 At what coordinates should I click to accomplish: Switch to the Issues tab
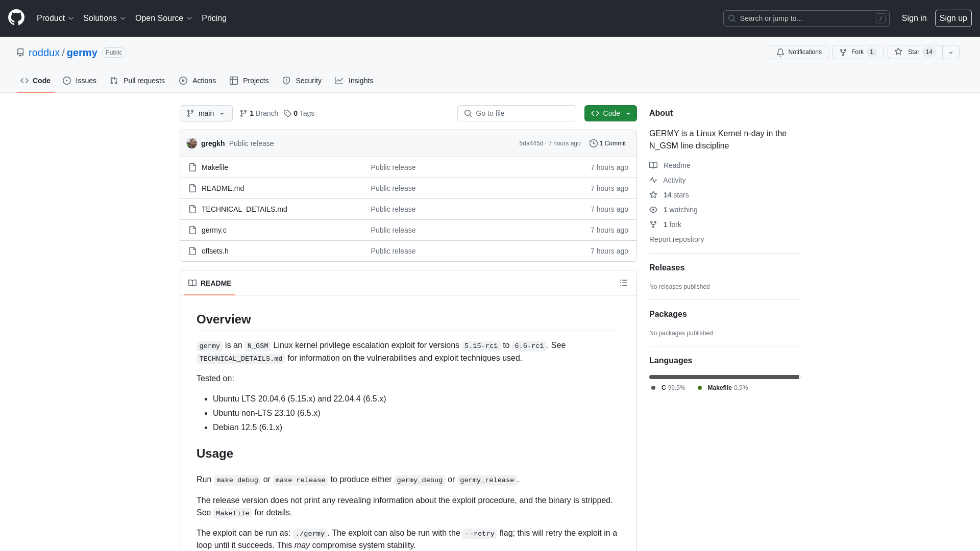[80, 81]
